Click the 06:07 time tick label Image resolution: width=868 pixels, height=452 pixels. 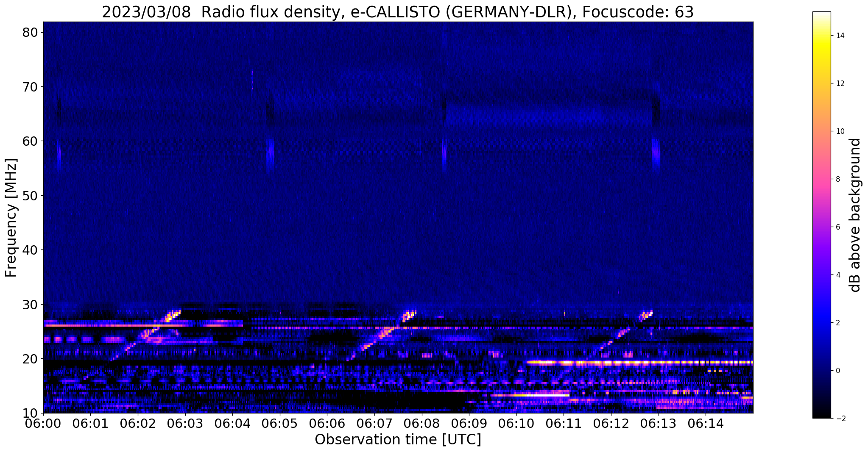click(x=374, y=423)
